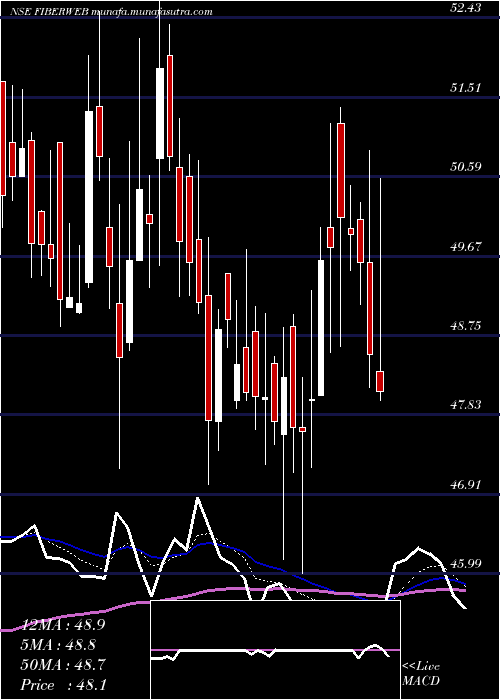Click the last red candlestick at the chart's right end
Viewport: 500px width, 700px height.
pyautogui.click(x=380, y=381)
